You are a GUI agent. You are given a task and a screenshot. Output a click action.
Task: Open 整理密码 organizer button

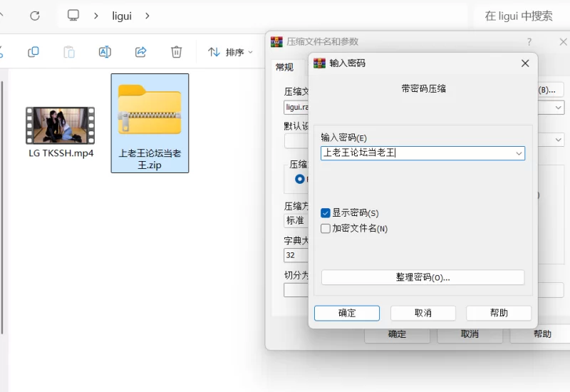tap(423, 277)
